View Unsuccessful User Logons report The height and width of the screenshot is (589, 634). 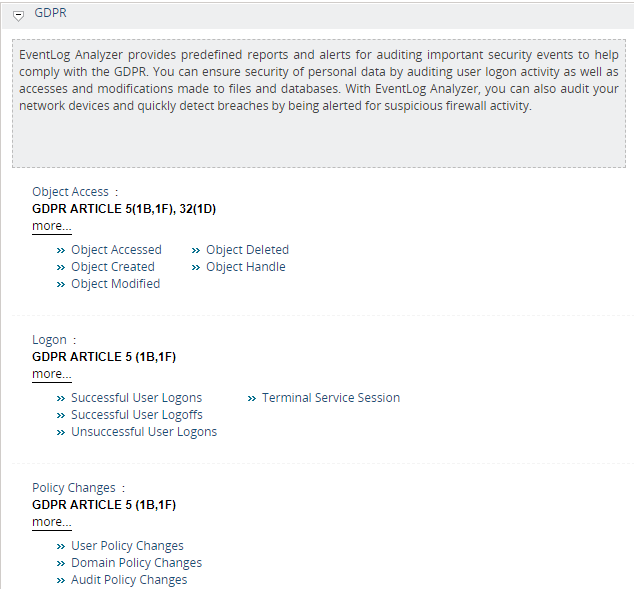click(143, 432)
